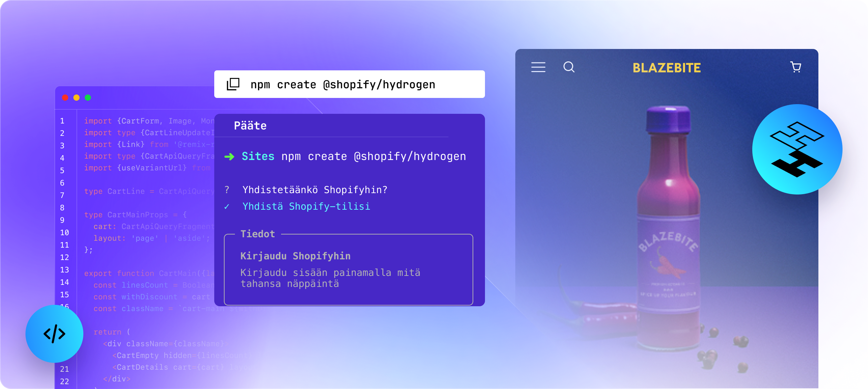This screenshot has height=389, width=868.
Task: Click the 'export function CartMain' code line
Action: 149,273
